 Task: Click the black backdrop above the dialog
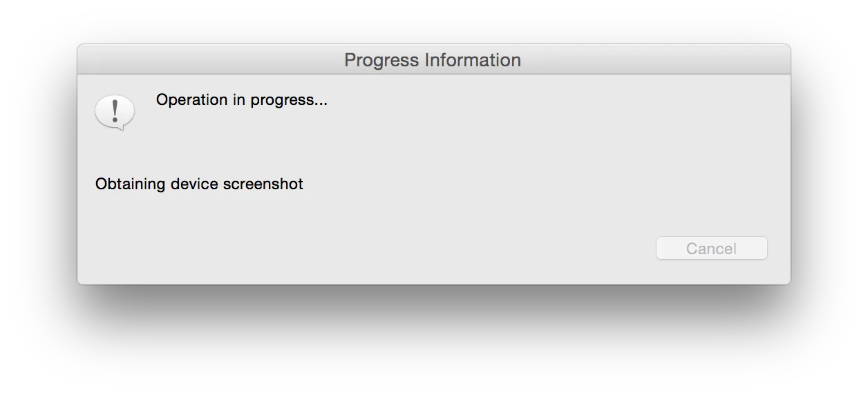[434, 21]
